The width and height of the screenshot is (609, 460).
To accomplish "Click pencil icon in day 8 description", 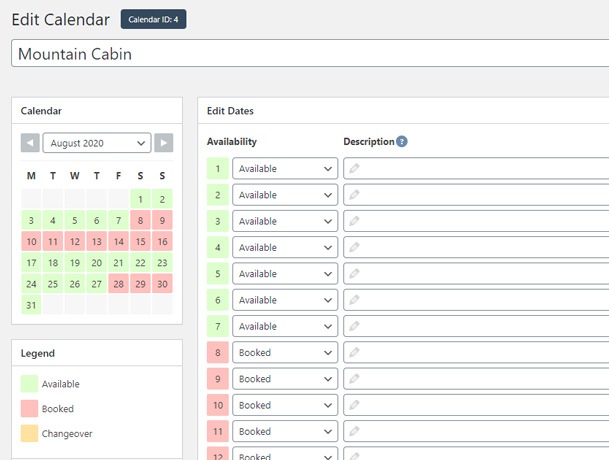I will [354, 352].
